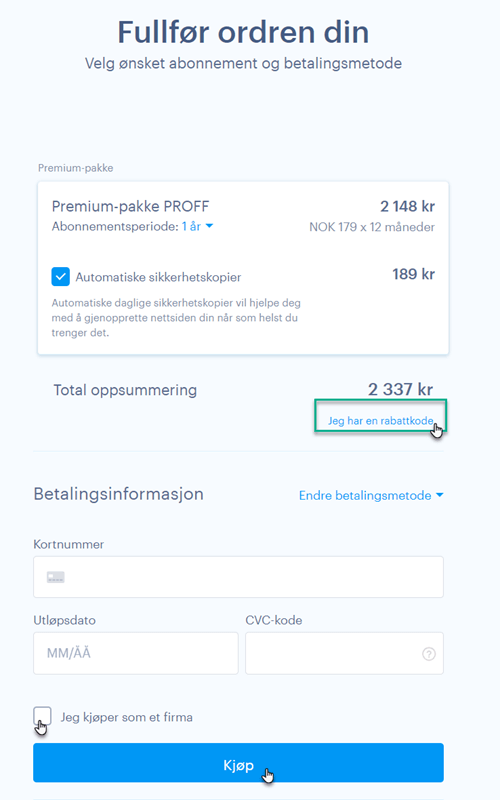This screenshot has width=500, height=800.
Task: Click the 'Total oppsummering' heading
Action: point(125,390)
